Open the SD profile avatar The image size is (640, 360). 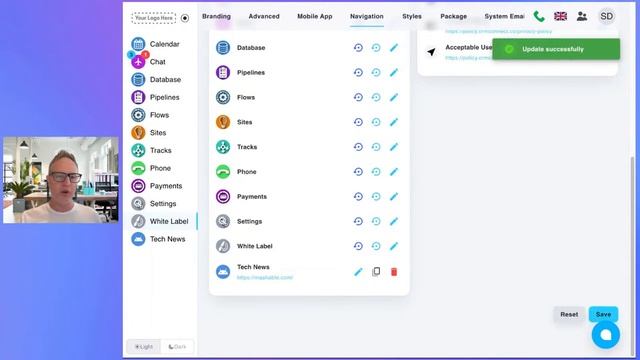coord(607,16)
